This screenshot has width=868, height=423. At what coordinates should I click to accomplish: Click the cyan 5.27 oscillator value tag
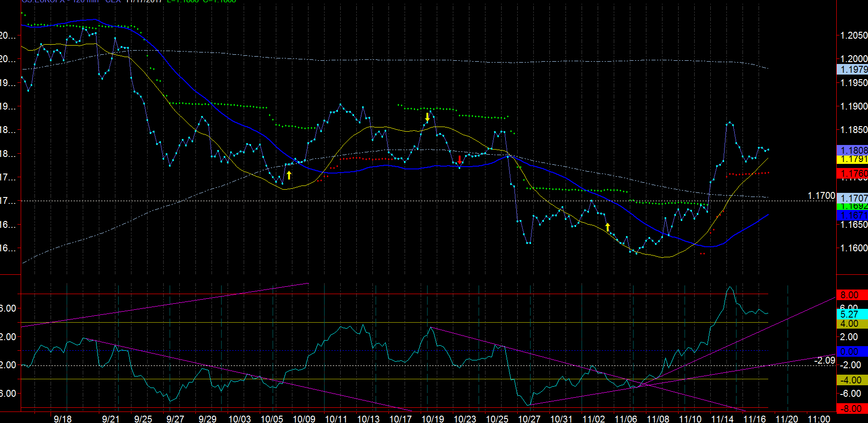click(x=852, y=314)
